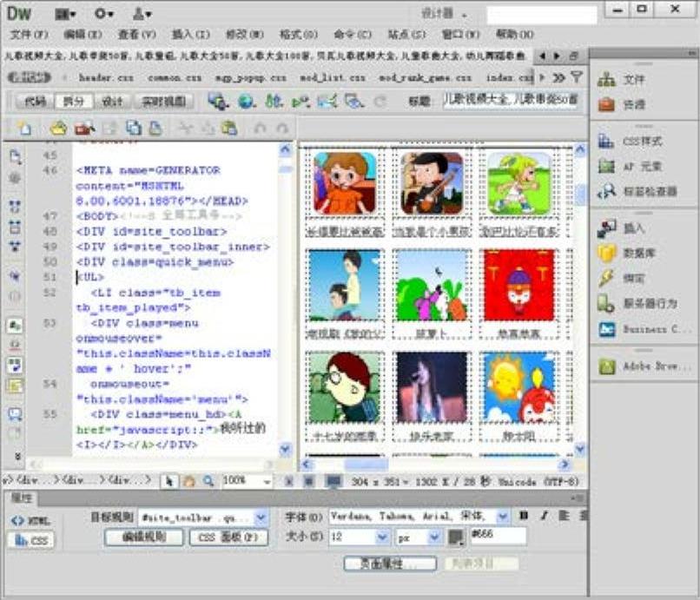Click the 源代码 source code button
This screenshot has height=600, width=700.
point(29,77)
